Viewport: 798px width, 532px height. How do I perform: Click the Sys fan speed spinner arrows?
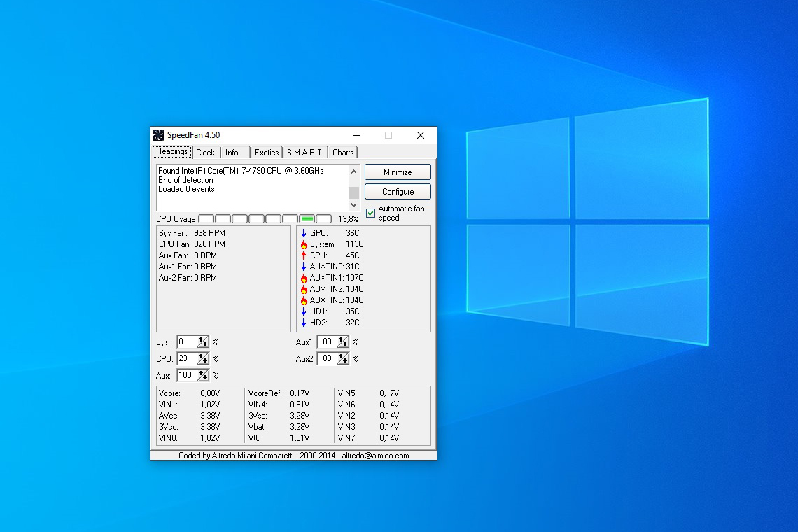click(203, 342)
